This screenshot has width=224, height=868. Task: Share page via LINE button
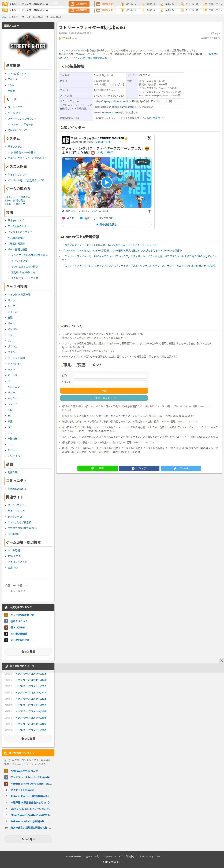tap(98, 468)
